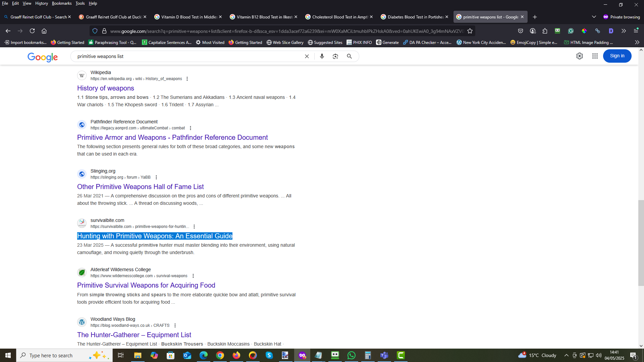Open more options for Pathfinder result
The image size is (644, 362).
pos(191,128)
